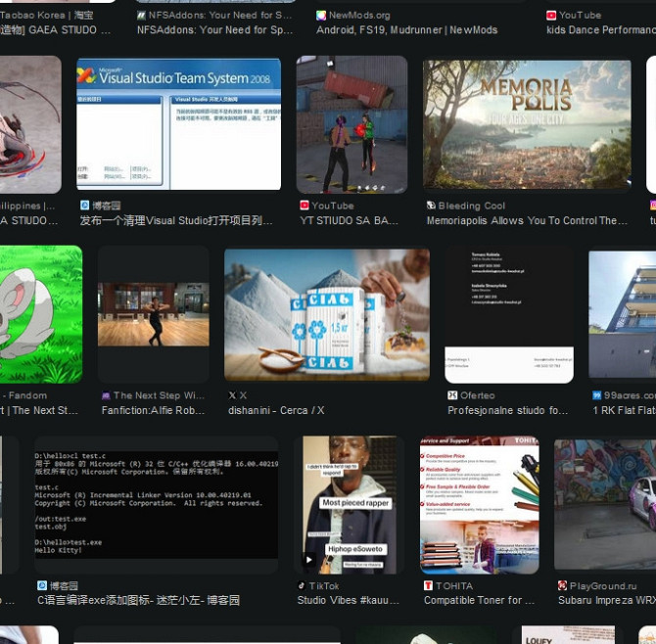The width and height of the screenshot is (656, 644).
Task: Click the NFSAddons site favicon
Action: (x=142, y=16)
